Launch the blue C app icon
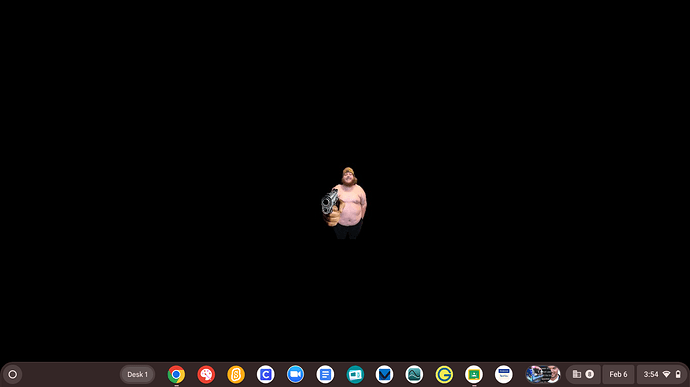690x387 pixels. [265, 375]
